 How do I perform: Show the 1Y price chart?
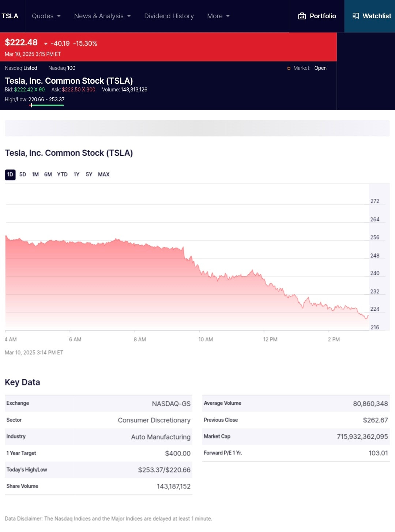tap(76, 174)
